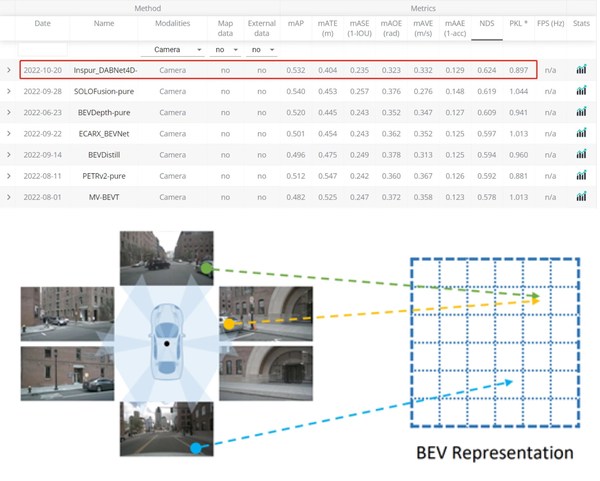Open the External data filter dropdown
The image size is (600, 481).
click(261, 49)
